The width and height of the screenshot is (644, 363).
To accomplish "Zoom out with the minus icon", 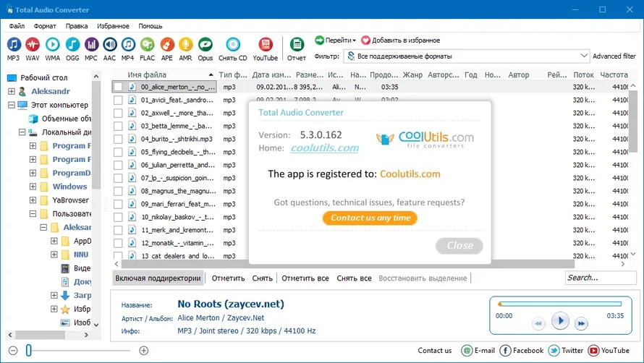I will (x=13, y=350).
